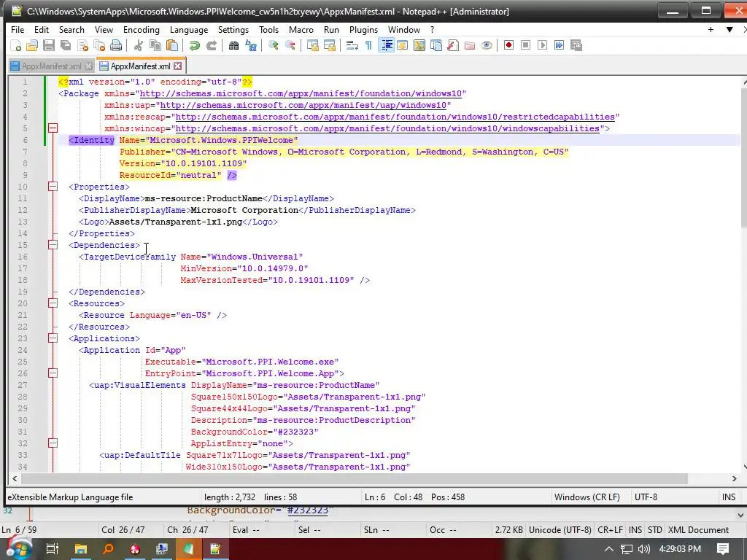
Task: Click the horizontal scrollbar thumb
Action: click(x=355, y=478)
